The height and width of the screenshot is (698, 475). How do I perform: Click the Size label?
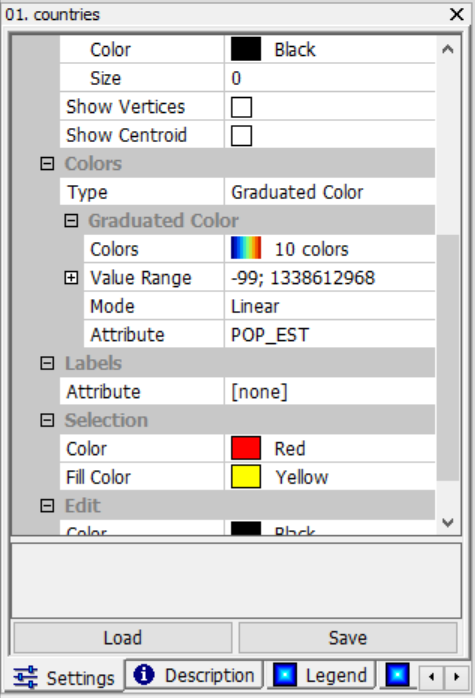point(106,78)
